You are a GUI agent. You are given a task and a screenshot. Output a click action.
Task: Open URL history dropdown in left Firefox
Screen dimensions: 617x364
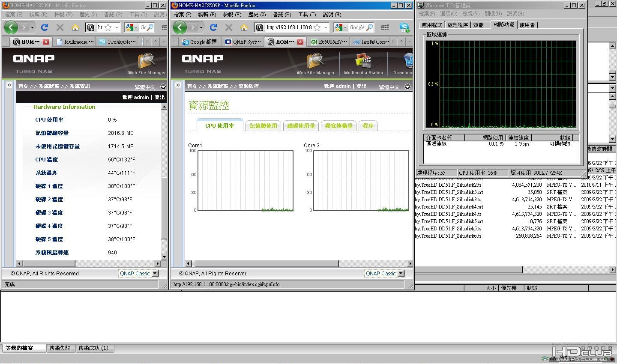coord(117,27)
